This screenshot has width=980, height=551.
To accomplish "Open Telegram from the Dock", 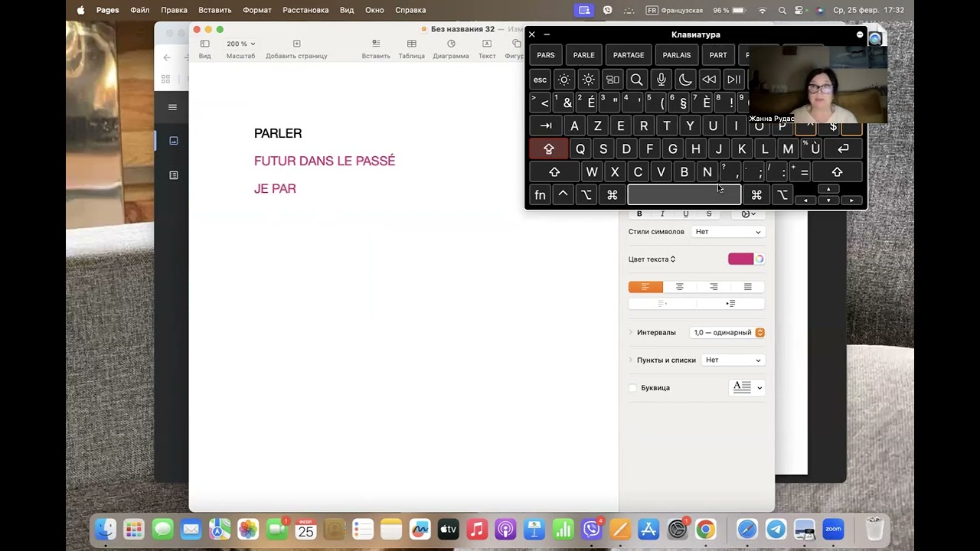I will (x=776, y=529).
